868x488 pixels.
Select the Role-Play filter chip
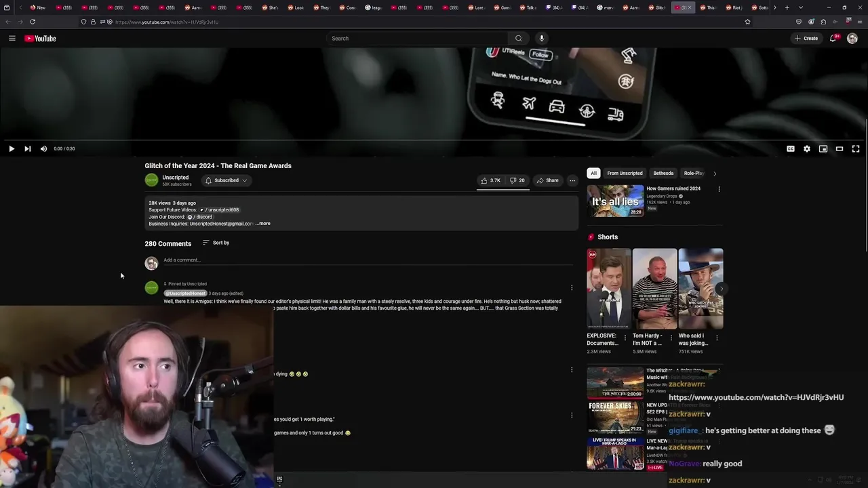[x=693, y=174]
